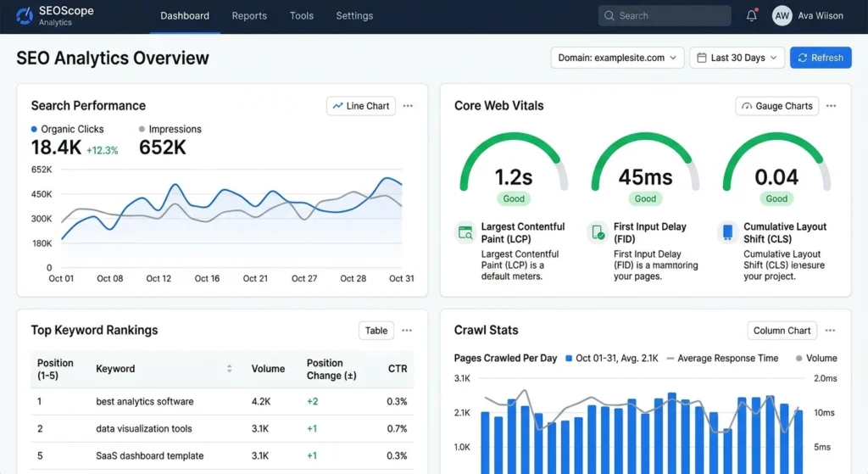Click the 1.2s LCP gauge

(514, 162)
